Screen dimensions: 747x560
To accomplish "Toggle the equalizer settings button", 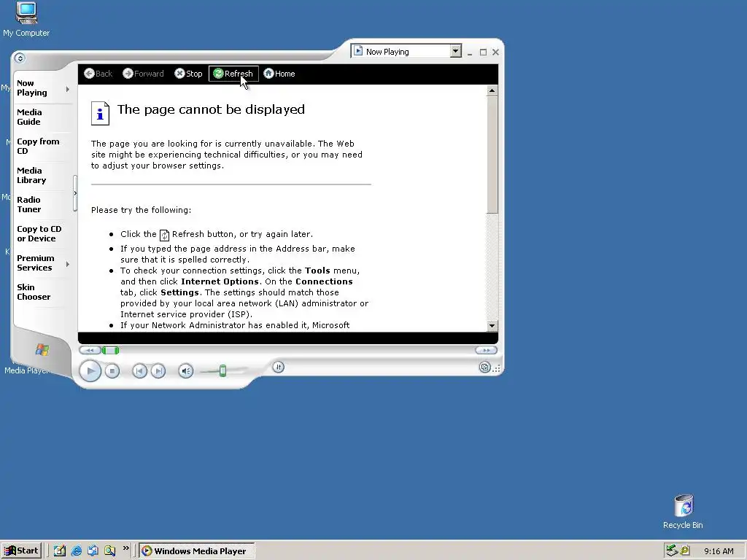I will (278, 367).
